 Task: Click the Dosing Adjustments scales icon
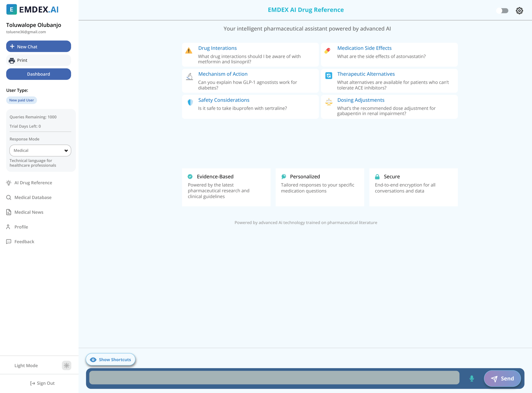(329, 102)
